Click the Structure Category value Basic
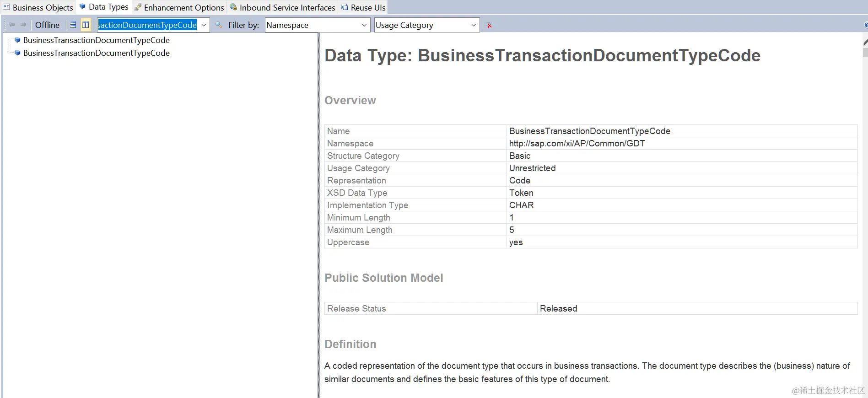The image size is (868, 398). [x=520, y=156]
